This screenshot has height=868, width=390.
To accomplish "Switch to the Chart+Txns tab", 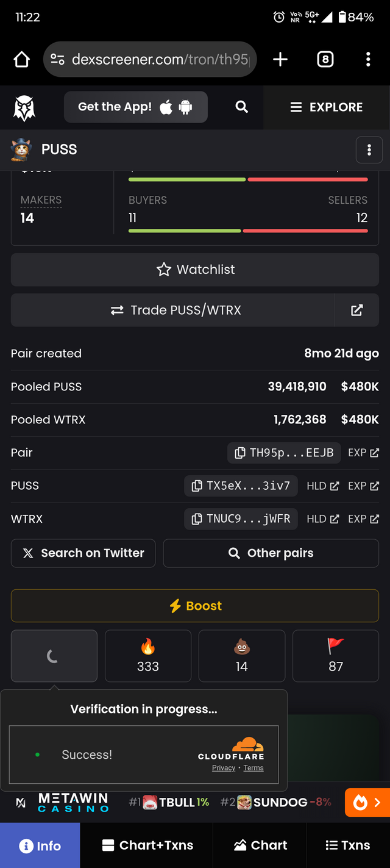I will pos(147,845).
